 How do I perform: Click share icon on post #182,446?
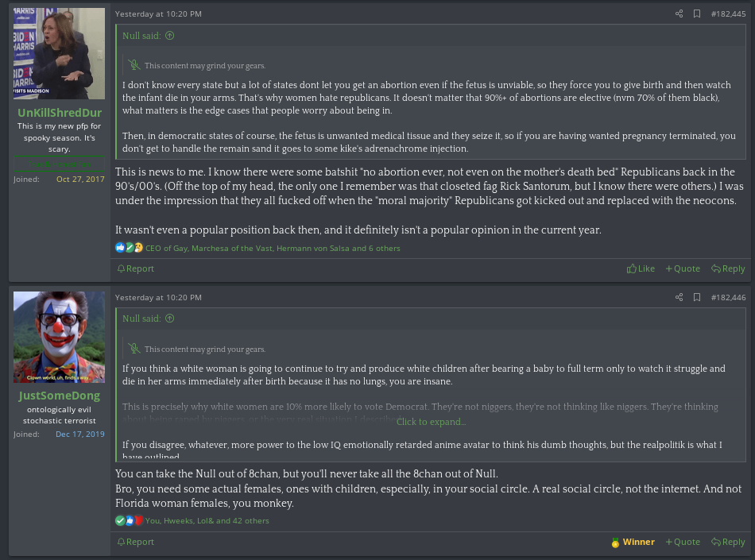click(679, 297)
